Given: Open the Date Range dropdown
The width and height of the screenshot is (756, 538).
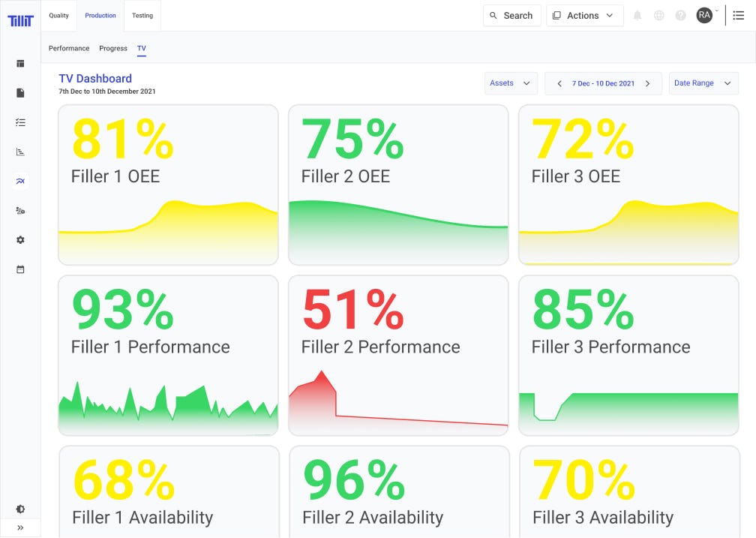Looking at the screenshot, I should [703, 83].
